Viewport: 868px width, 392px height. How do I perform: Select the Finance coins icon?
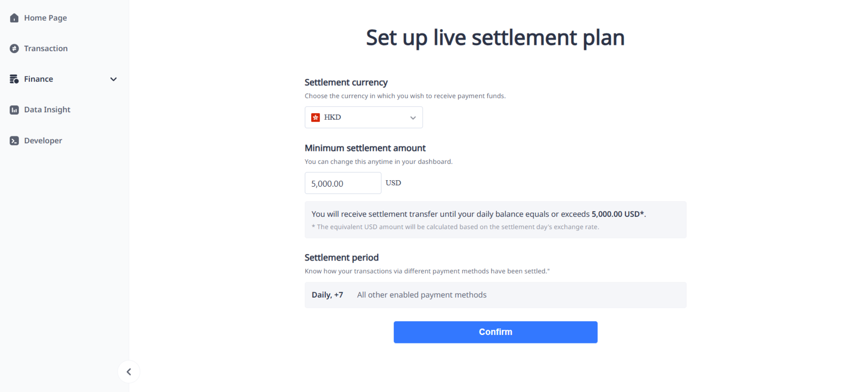tap(14, 79)
